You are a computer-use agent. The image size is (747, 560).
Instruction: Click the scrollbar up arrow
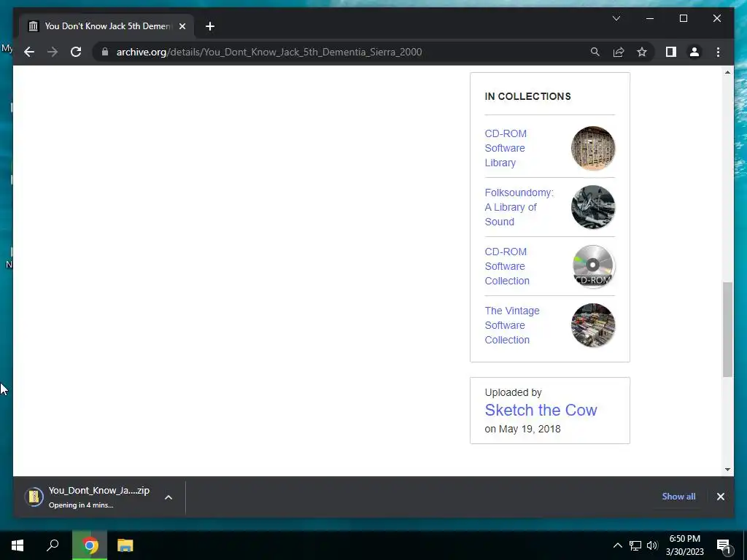727,72
